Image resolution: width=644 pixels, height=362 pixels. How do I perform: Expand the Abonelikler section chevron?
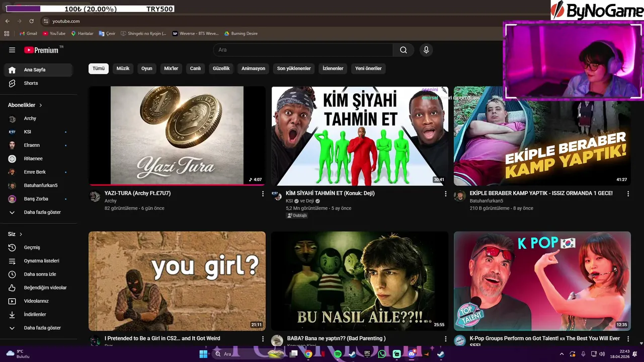tap(41, 105)
